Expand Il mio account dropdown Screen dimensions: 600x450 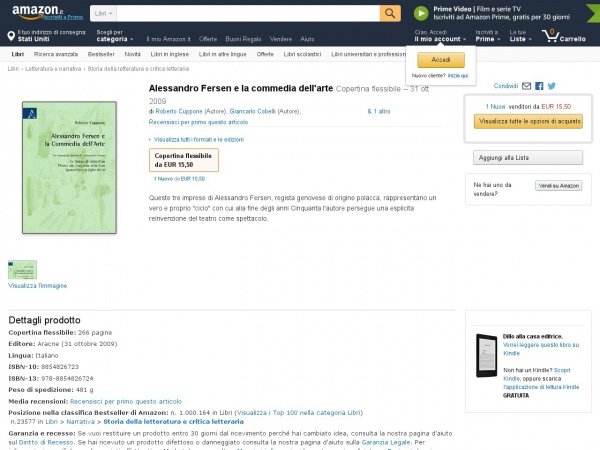[440, 36]
